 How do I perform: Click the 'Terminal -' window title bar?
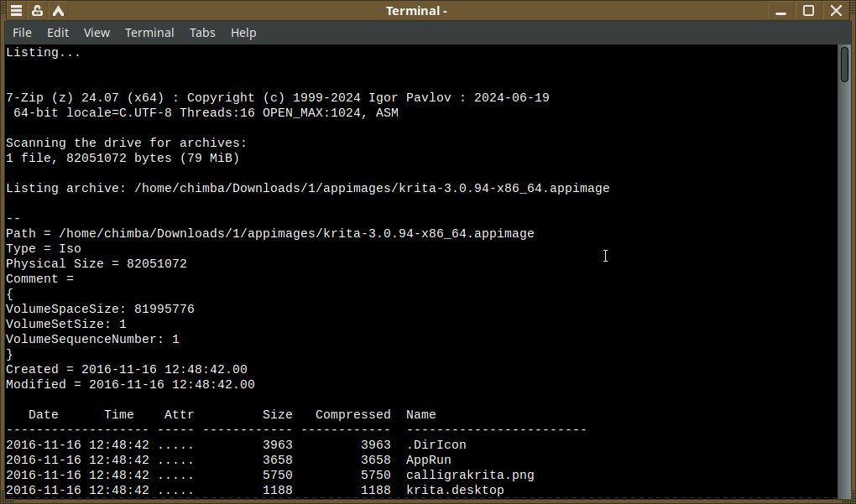tap(416, 10)
